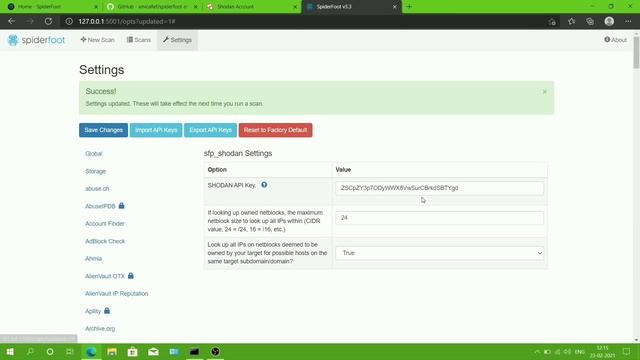Image resolution: width=640 pixels, height=360 pixels.
Task: Click the browser forward arrow
Action: pos(30,21)
